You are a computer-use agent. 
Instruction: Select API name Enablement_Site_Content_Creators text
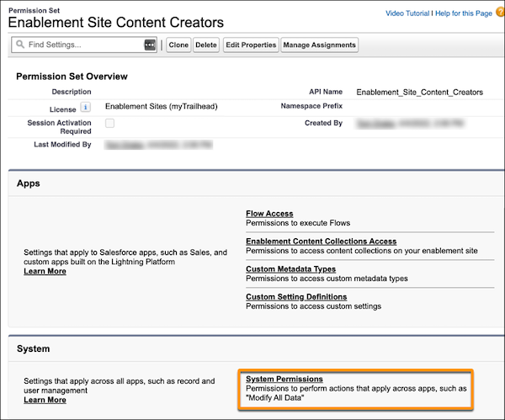click(x=420, y=92)
